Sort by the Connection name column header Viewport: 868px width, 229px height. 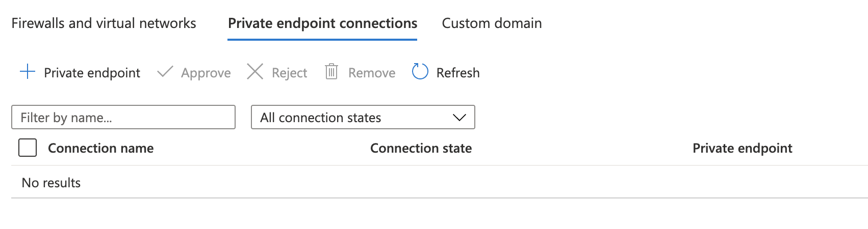coord(100,148)
